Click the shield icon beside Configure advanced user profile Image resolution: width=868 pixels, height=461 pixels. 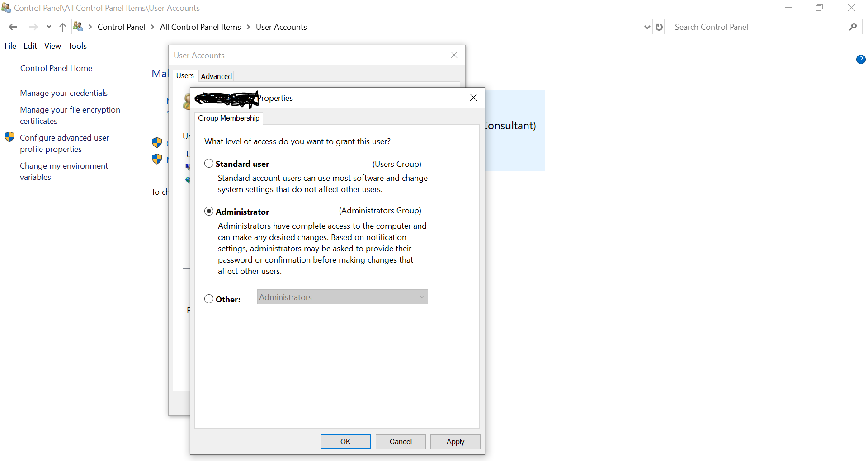click(x=9, y=137)
